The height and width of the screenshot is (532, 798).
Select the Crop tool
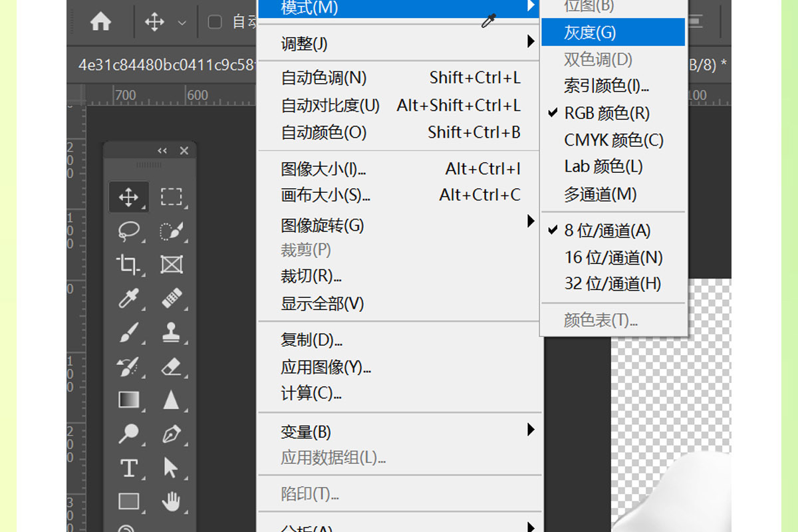[128, 265]
